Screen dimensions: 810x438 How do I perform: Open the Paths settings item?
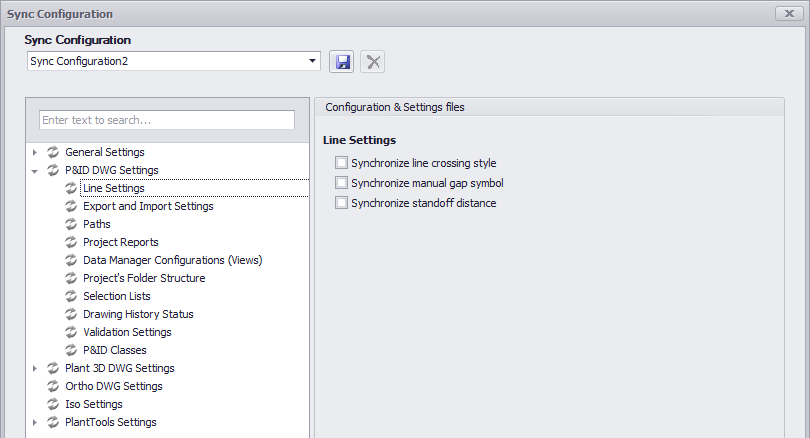(x=97, y=224)
